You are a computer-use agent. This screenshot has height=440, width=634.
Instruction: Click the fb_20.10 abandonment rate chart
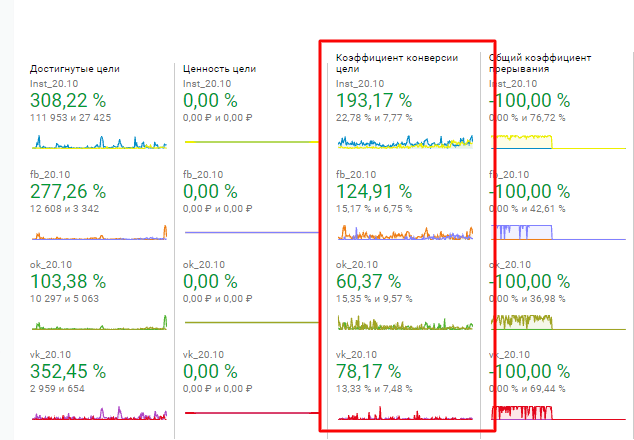click(558, 233)
